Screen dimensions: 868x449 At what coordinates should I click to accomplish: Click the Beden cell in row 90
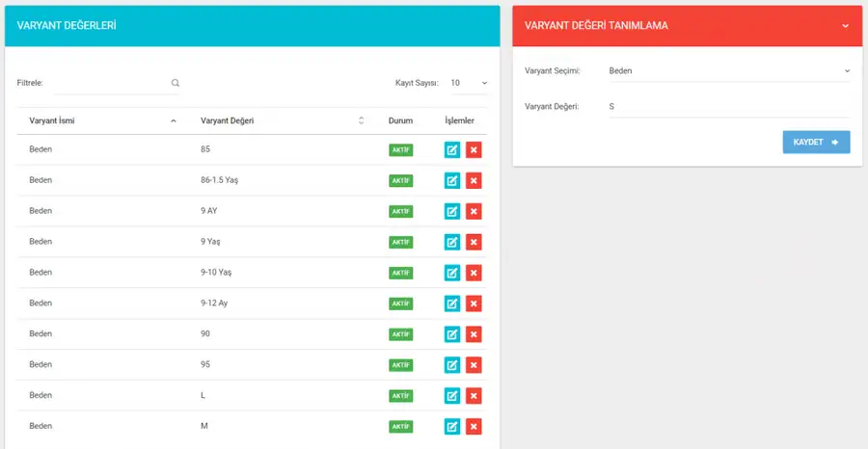point(41,334)
